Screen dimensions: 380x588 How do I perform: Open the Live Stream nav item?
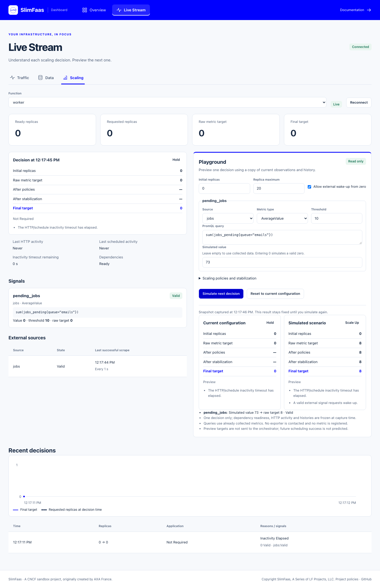[131, 10]
